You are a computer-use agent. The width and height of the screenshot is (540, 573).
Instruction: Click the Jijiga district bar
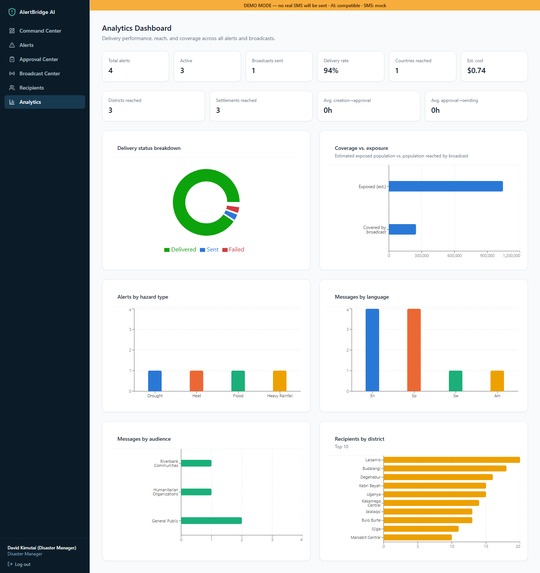click(x=421, y=529)
